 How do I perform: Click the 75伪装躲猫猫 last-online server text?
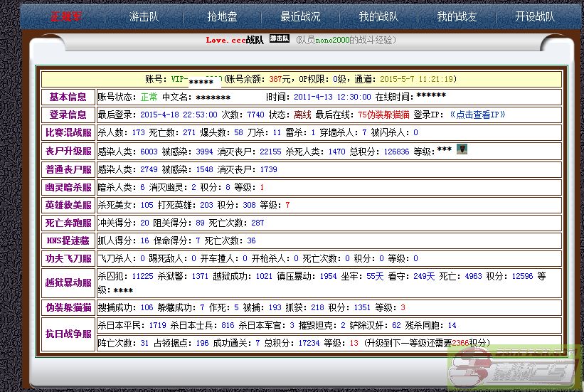[383, 115]
